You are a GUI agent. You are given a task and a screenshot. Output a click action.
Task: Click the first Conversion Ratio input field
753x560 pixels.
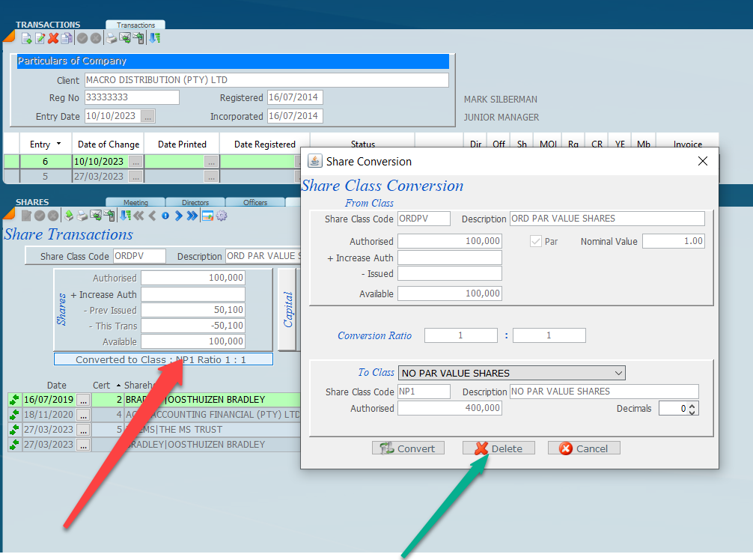pos(460,335)
